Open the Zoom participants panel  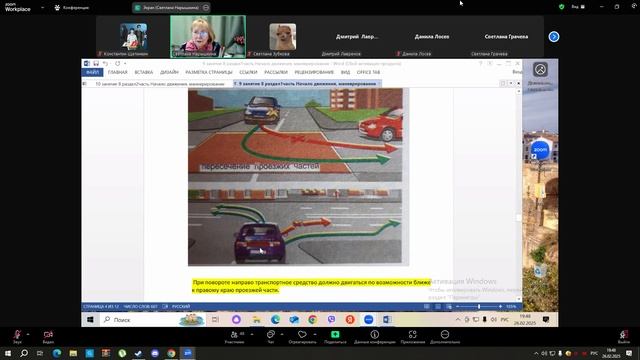point(235,337)
